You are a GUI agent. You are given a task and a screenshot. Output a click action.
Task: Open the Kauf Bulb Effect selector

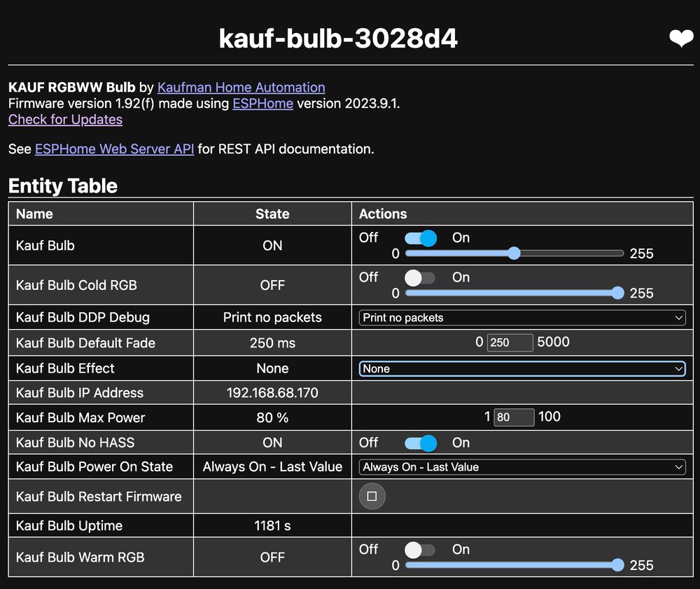point(521,368)
